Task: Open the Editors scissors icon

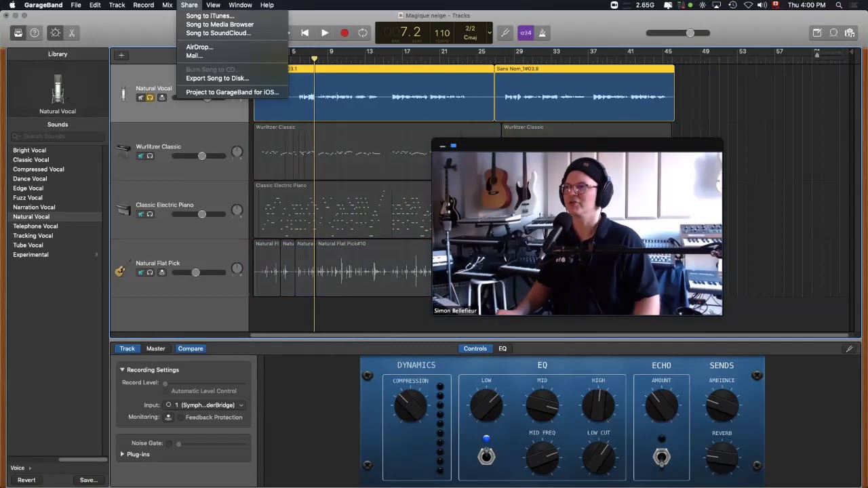Action: (71, 33)
